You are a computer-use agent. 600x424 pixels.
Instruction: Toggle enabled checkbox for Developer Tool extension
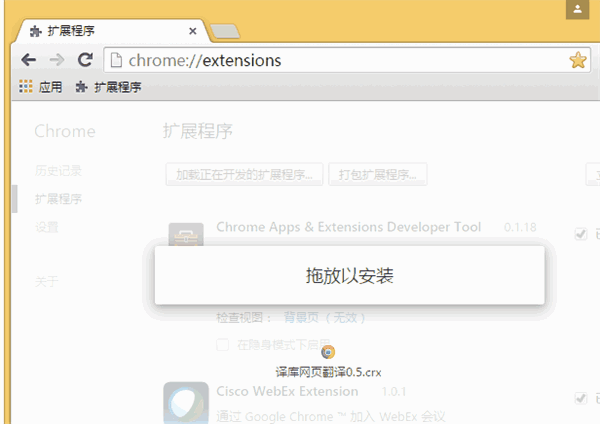coord(581,233)
